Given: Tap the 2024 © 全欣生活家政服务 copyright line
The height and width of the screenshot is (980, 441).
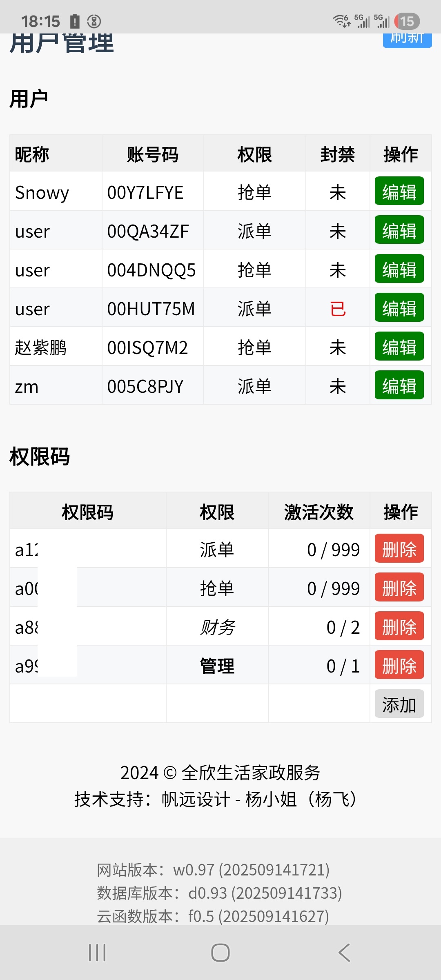Looking at the screenshot, I should (x=220, y=773).
